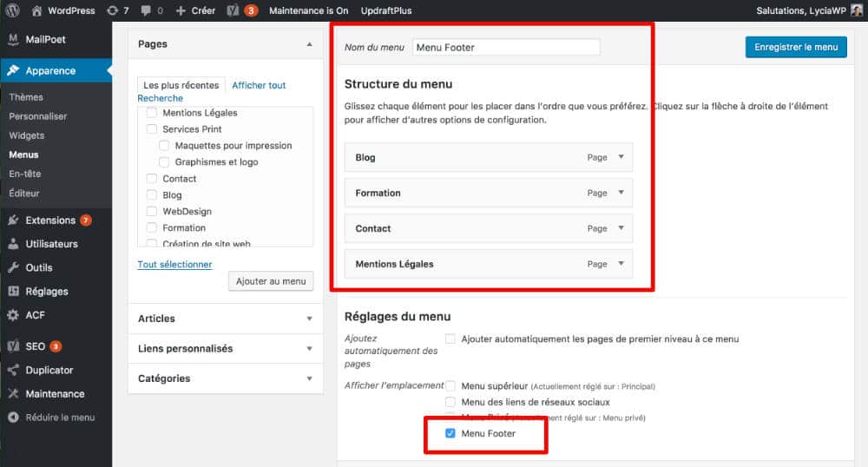Image resolution: width=868 pixels, height=467 pixels.
Task: Expand the Catégories panel
Action: [x=310, y=378]
